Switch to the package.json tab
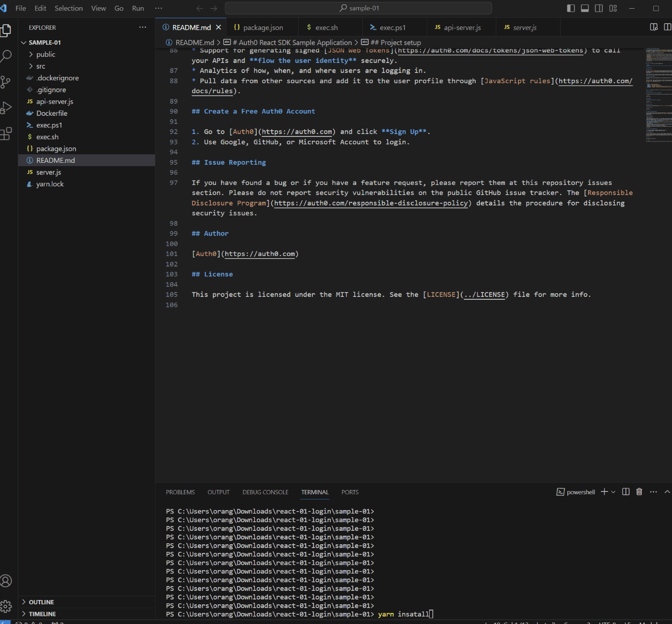Viewport: 672px width, 624px height. tap(263, 27)
